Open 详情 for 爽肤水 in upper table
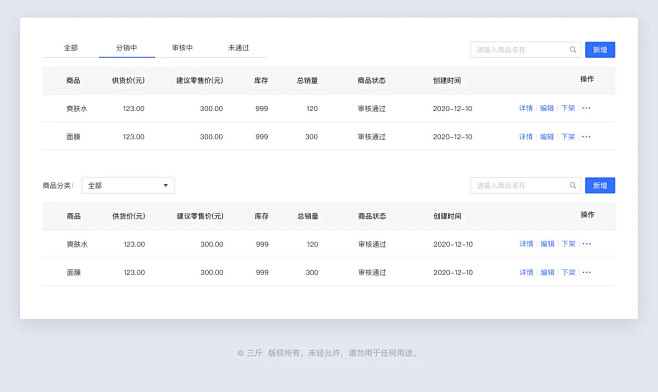The width and height of the screenshot is (658, 392). 526,108
